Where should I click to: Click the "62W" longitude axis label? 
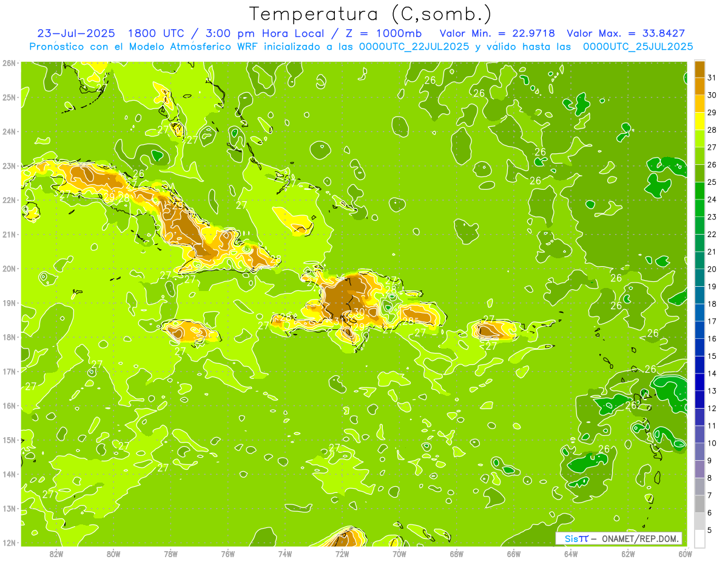[x=628, y=554]
